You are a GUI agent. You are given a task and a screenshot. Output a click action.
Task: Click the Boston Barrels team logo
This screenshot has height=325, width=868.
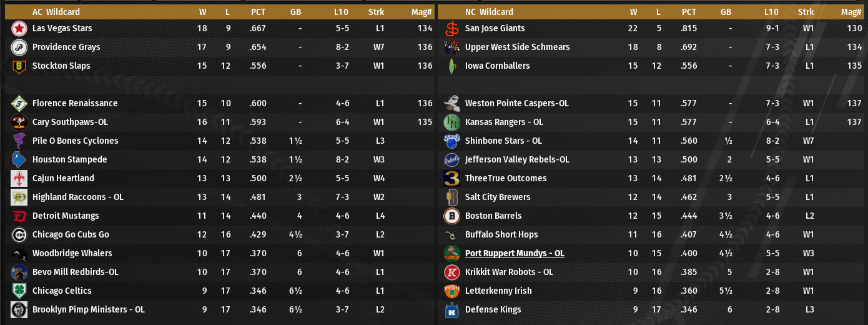pos(451,216)
